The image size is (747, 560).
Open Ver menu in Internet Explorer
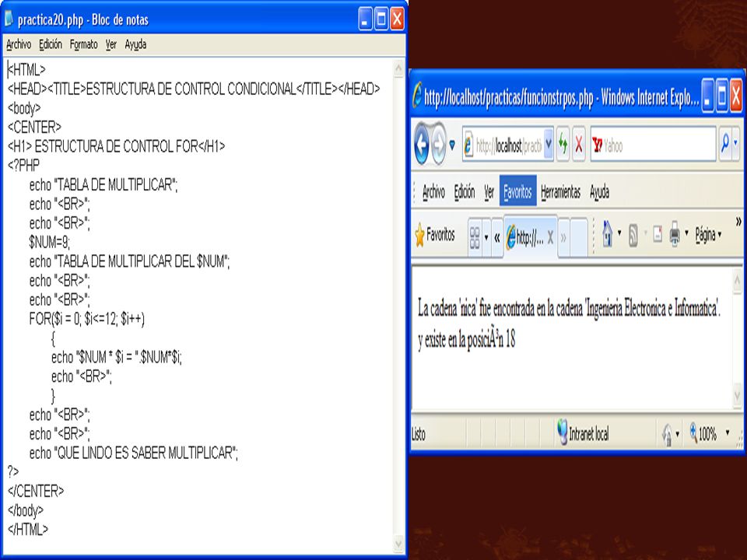click(489, 192)
